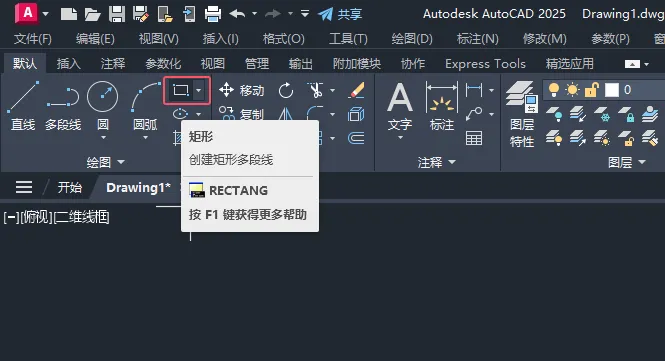Insert a Table using table icon

pos(474,138)
